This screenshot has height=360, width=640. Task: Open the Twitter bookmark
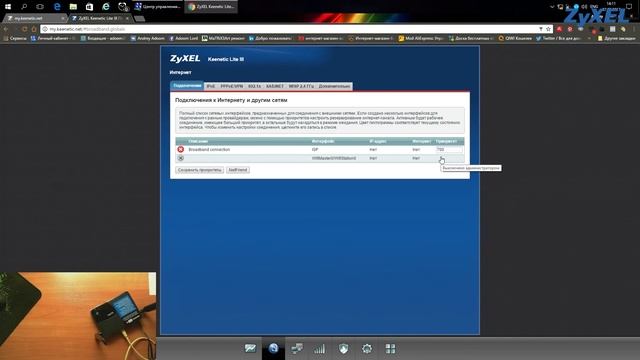(558, 38)
